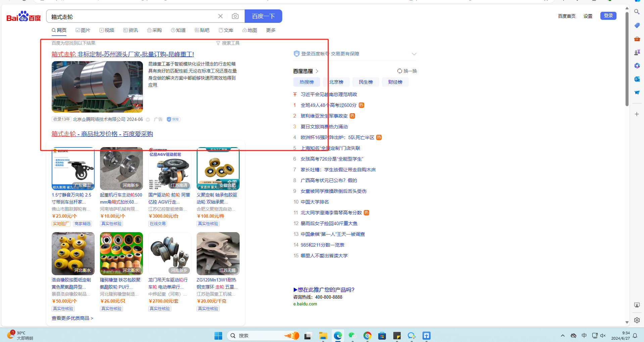Screen dimensions: 644x342
Task: Open the weather widget showing 30°C
Action: (20, 335)
